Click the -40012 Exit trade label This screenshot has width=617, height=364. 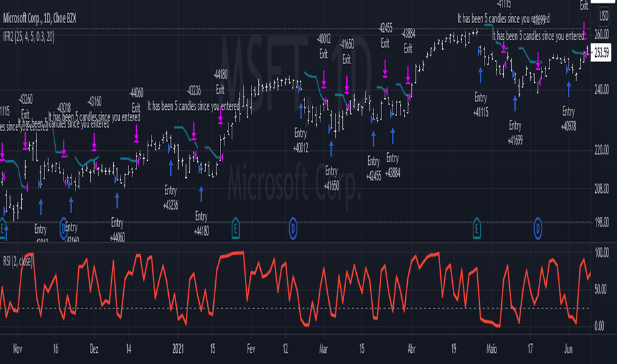click(324, 46)
